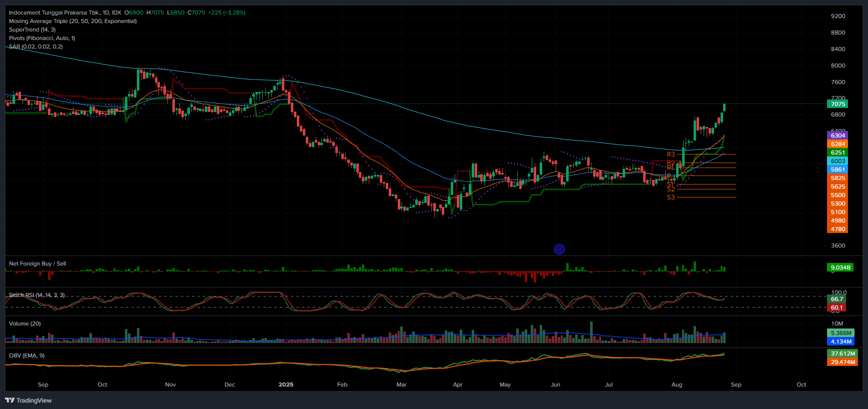The height and width of the screenshot is (409, 868).
Task: Select the SAR (0.02, 0.02, 0.2) legend
Action: [x=36, y=46]
